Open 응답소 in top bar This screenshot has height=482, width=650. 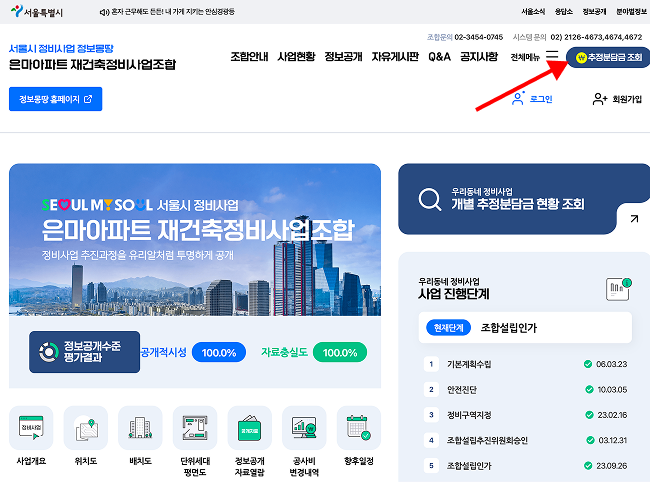coord(564,12)
